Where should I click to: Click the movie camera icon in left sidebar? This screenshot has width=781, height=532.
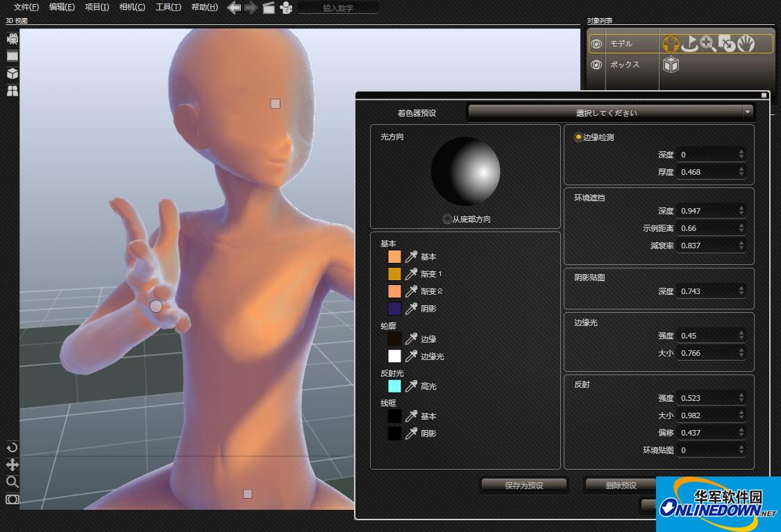coord(12,39)
